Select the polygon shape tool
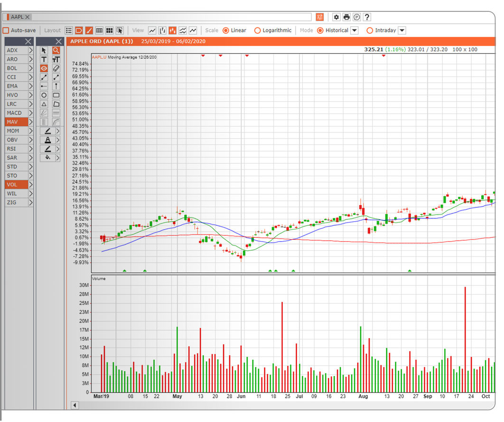The image size is (504, 422). coord(56,104)
